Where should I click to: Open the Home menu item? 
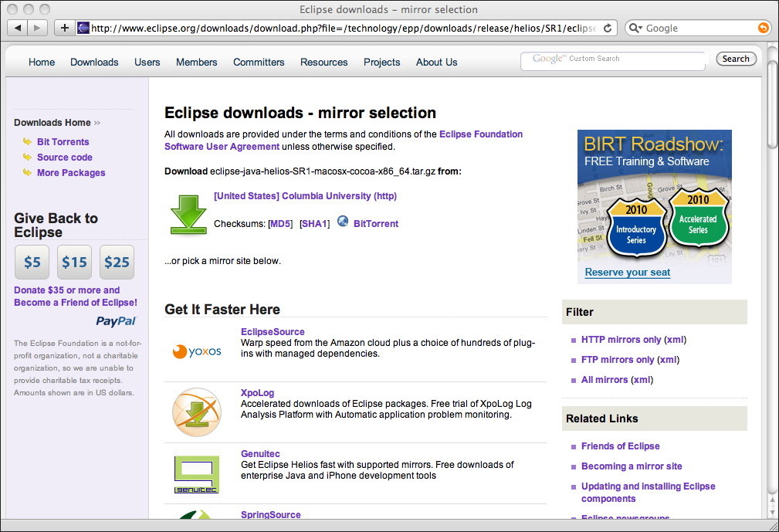pyautogui.click(x=42, y=62)
